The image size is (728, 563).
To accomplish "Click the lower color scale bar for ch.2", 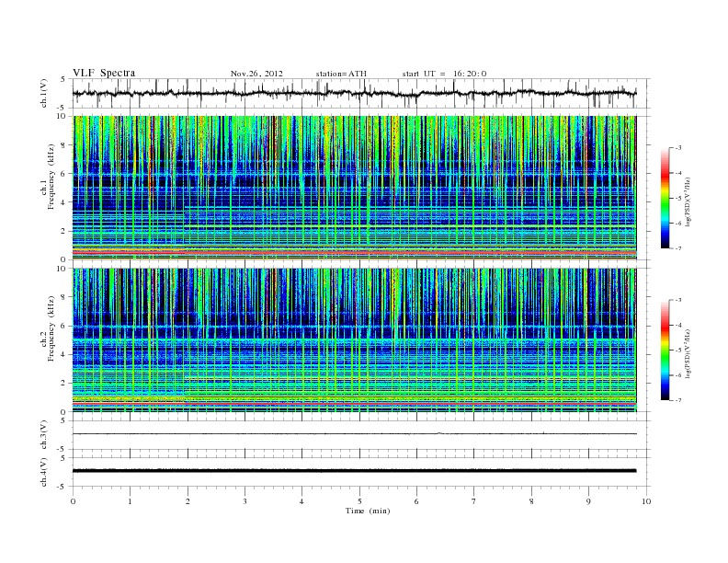I will pyautogui.click(x=665, y=350).
